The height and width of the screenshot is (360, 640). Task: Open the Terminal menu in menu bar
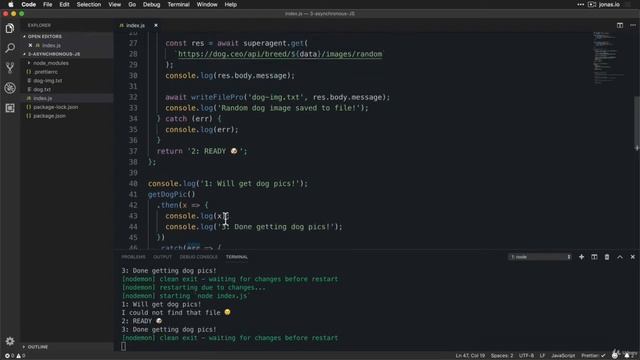pyautogui.click(x=178, y=4)
